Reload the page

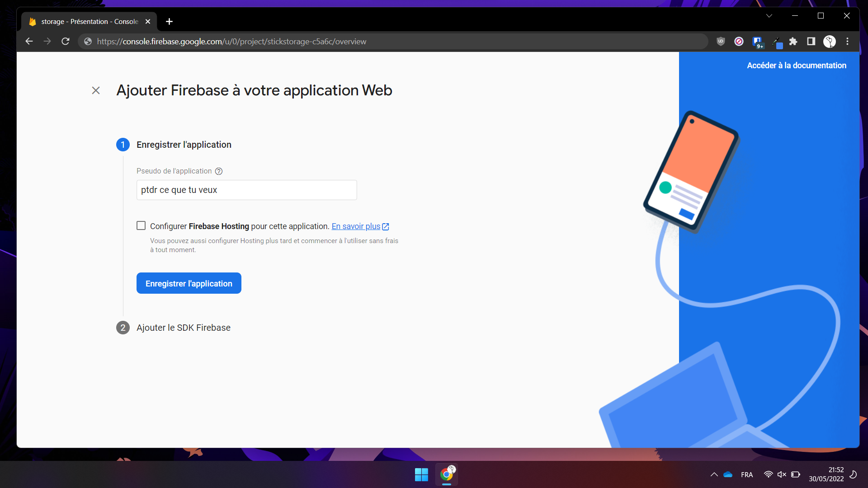tap(66, 42)
